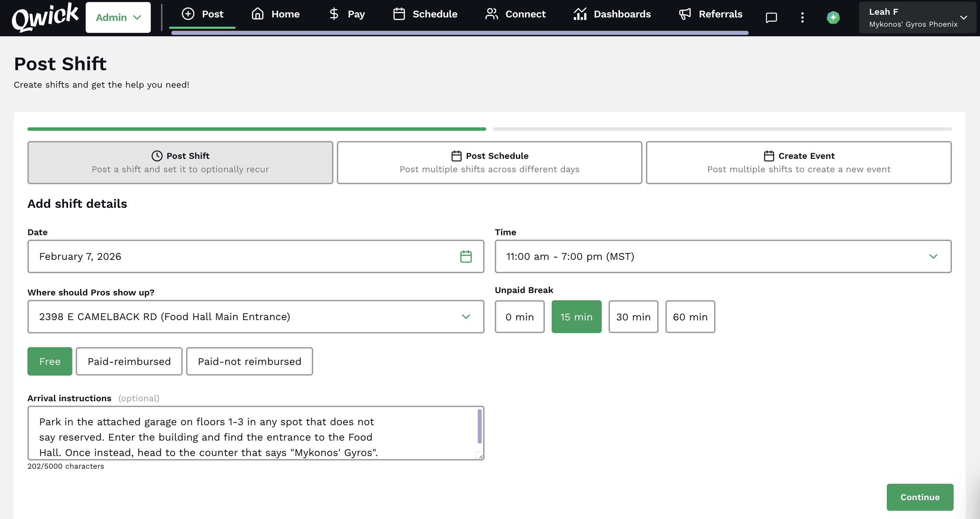Click the Referrals megaphone icon
This screenshot has height=519, width=980.
pyautogui.click(x=685, y=14)
